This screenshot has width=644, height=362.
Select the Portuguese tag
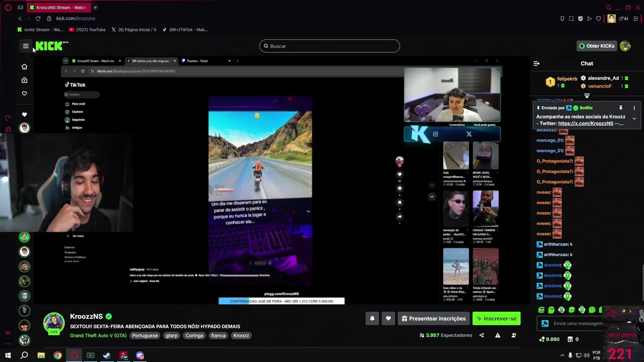click(145, 335)
